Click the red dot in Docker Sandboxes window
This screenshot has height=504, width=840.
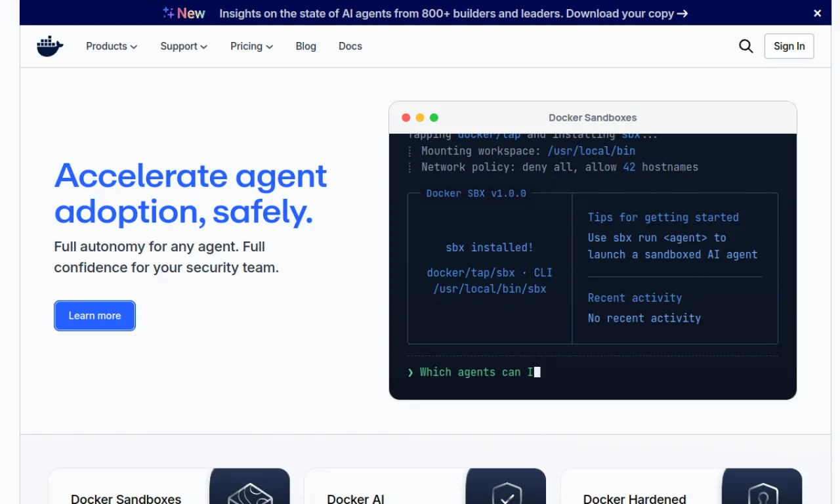(x=406, y=117)
